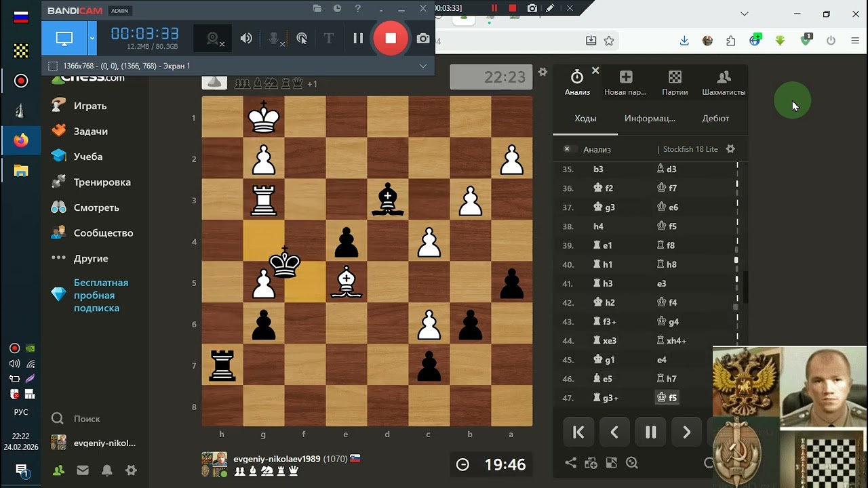Viewport: 868px width, 488px height.
Task: Click small camera icon in top recording bar
Action: pyautogui.click(x=532, y=8)
